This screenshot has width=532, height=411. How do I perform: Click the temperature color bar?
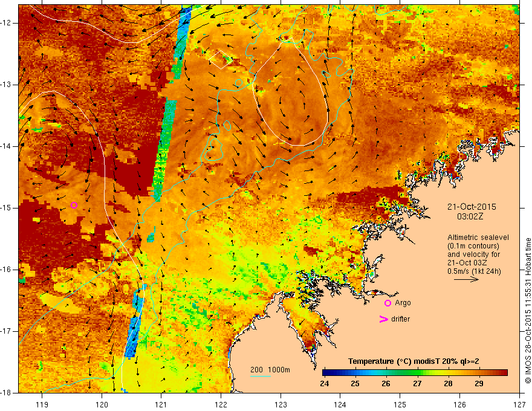415,373
